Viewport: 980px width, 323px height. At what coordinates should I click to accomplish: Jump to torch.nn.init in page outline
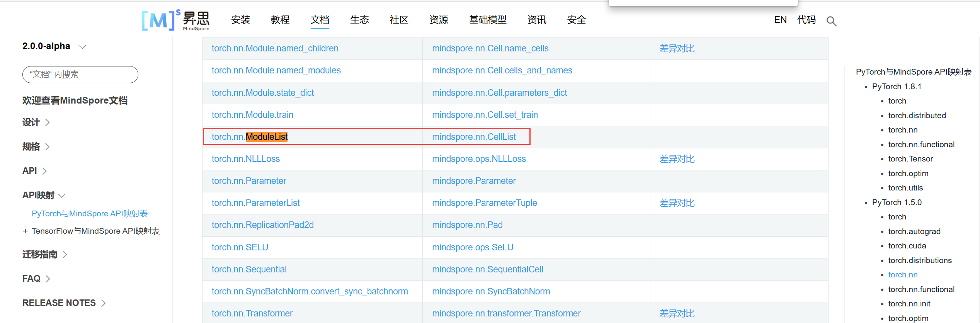tap(909, 304)
